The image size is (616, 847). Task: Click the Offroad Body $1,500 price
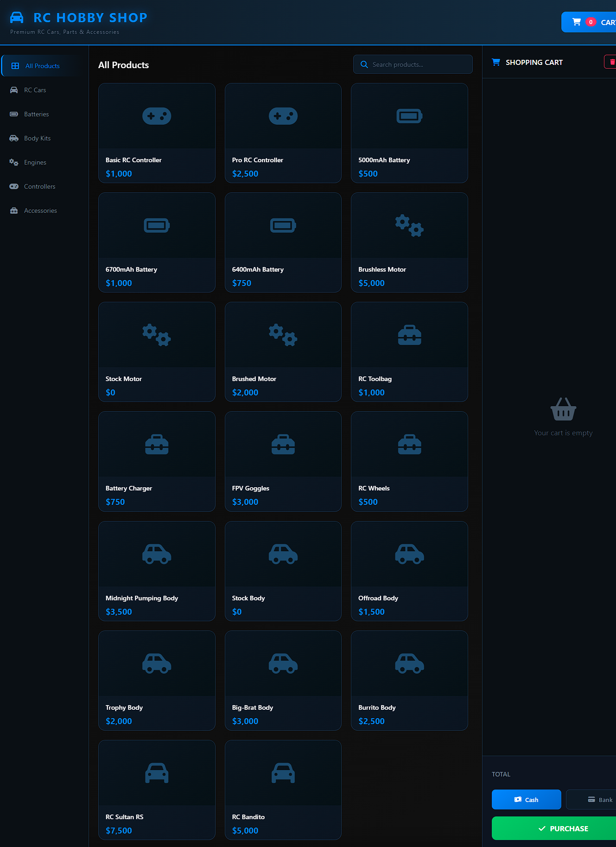click(371, 612)
